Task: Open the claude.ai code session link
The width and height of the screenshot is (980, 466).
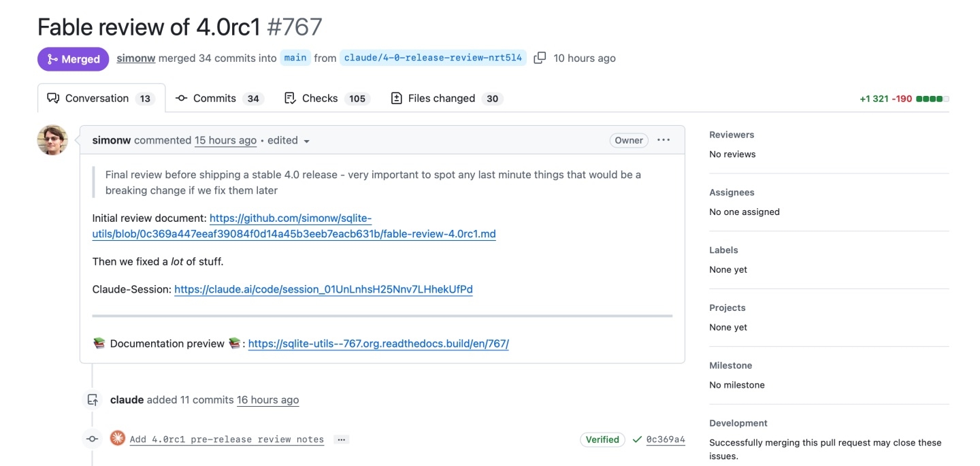Action: click(x=323, y=289)
